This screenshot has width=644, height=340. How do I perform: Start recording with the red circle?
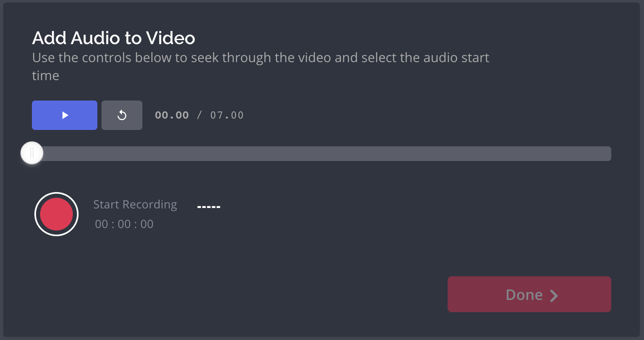56,214
